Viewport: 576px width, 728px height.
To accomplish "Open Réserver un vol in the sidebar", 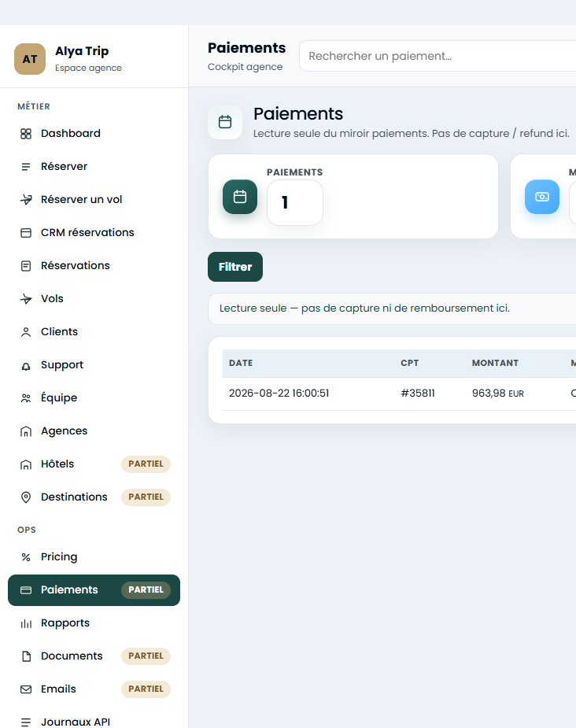I will (x=94, y=200).
